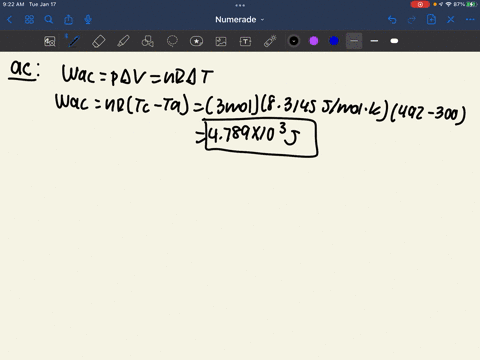This screenshot has width=480, height=360.
Task: Open the thumbnail grid view
Action: click(29, 20)
